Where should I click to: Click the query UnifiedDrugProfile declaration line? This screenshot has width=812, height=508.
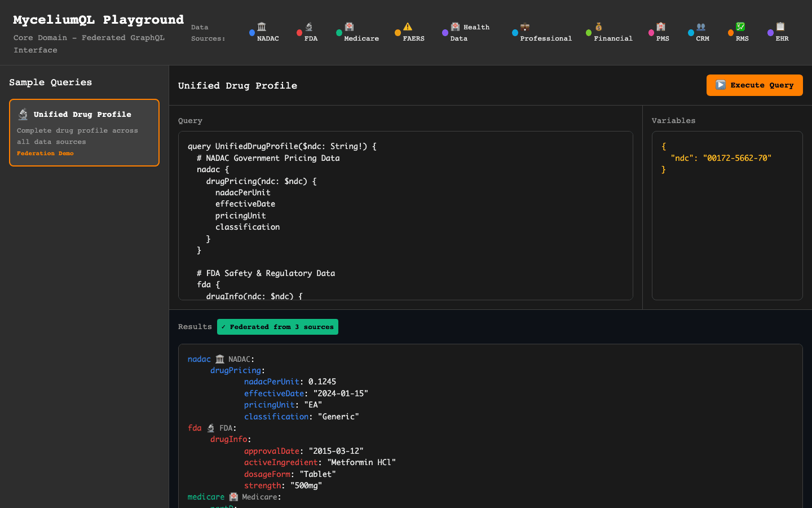coord(282,146)
